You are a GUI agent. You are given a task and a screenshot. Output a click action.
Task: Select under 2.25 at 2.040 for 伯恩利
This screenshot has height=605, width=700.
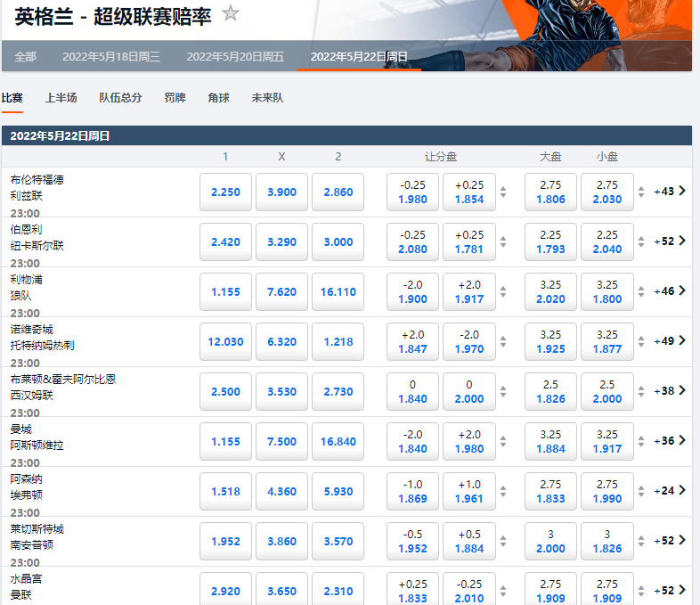(607, 242)
